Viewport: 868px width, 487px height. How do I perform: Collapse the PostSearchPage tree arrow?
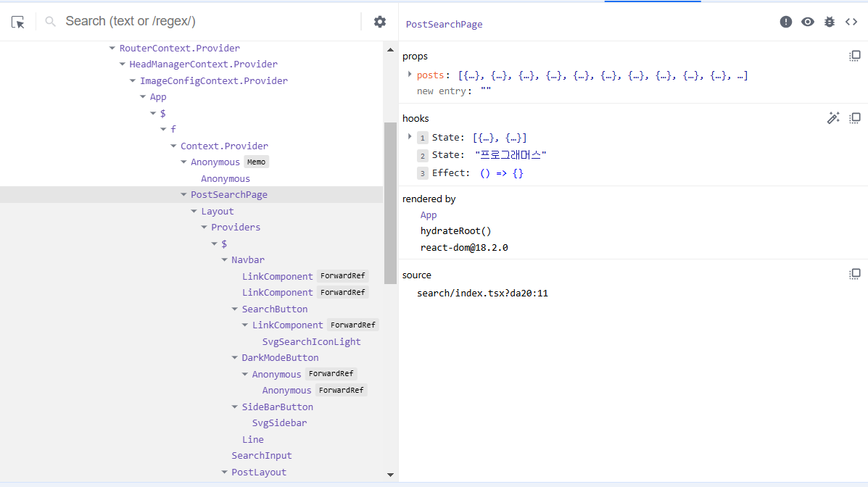[183, 195]
